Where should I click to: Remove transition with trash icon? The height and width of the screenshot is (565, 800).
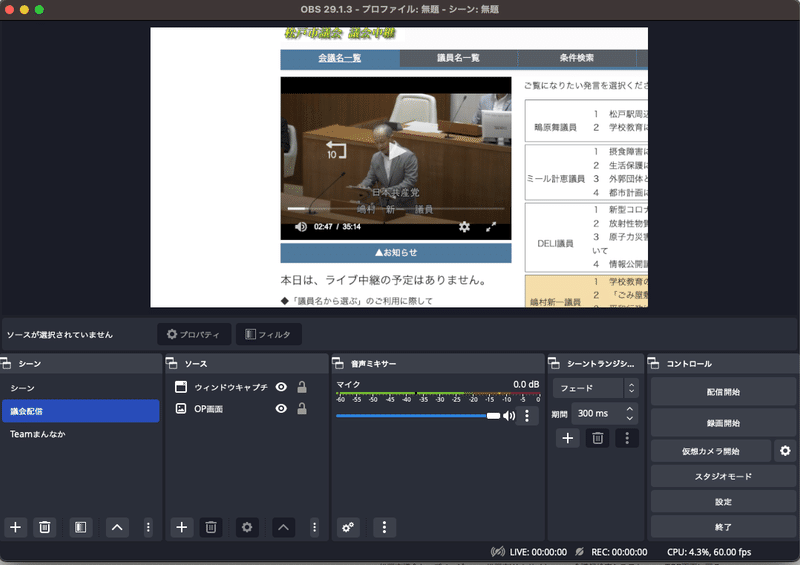(597, 438)
